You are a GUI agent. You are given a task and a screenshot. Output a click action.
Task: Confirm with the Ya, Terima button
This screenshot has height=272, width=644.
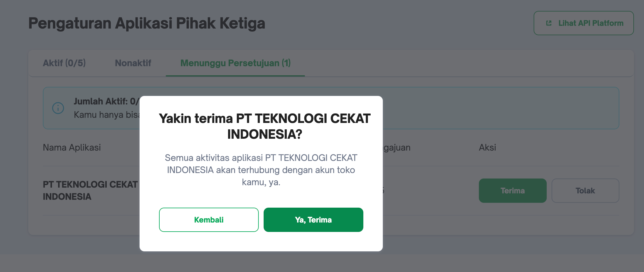click(x=313, y=220)
